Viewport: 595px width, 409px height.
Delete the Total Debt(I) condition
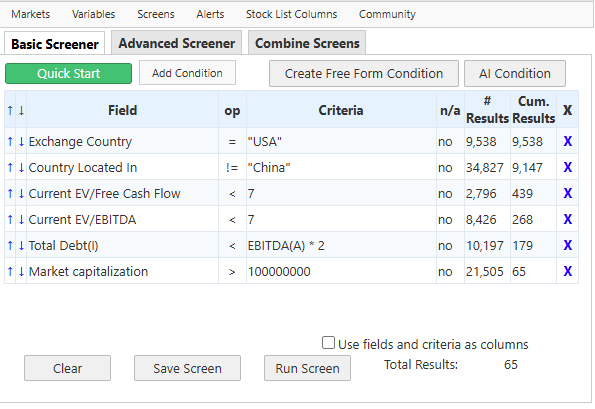[x=567, y=245]
